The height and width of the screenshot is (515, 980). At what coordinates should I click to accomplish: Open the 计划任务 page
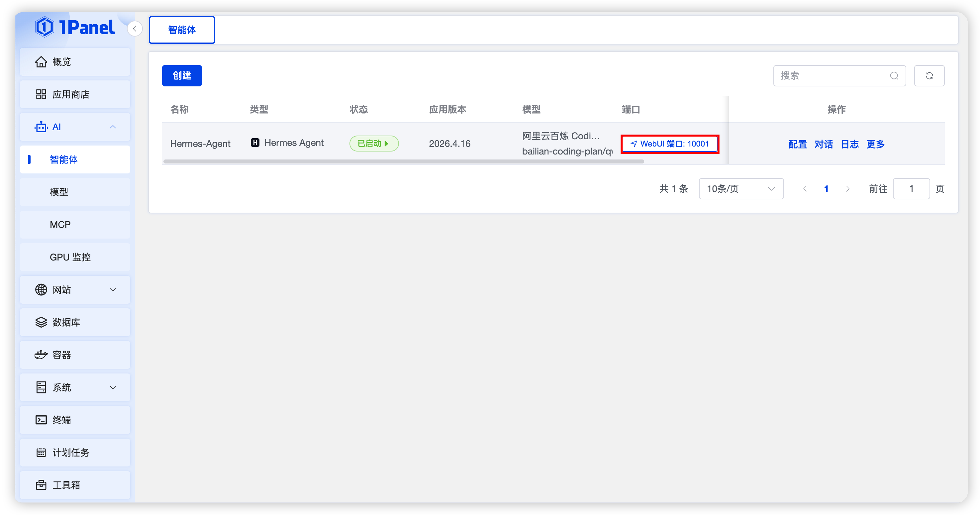[75, 453]
